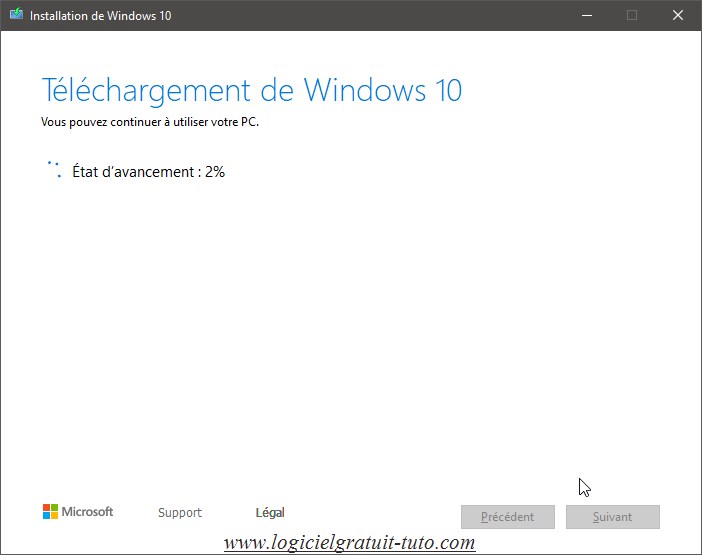Click the heading "Téléchargement de Windows 10"

[x=252, y=90]
